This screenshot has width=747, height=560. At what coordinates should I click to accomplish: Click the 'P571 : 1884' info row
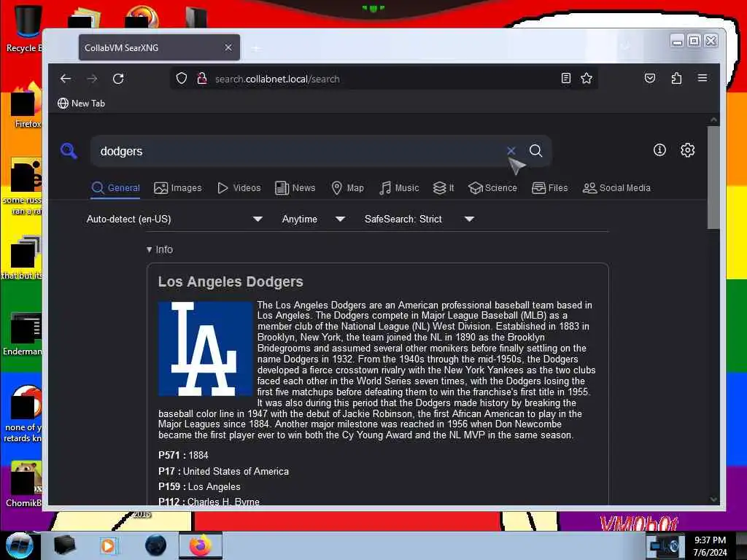pos(183,455)
